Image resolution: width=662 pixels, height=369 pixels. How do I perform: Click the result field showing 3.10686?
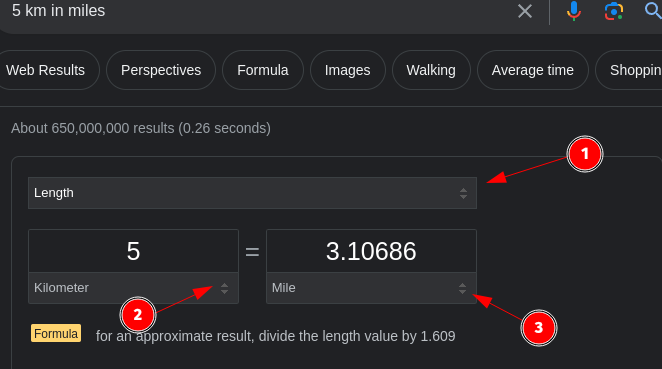[x=371, y=251]
